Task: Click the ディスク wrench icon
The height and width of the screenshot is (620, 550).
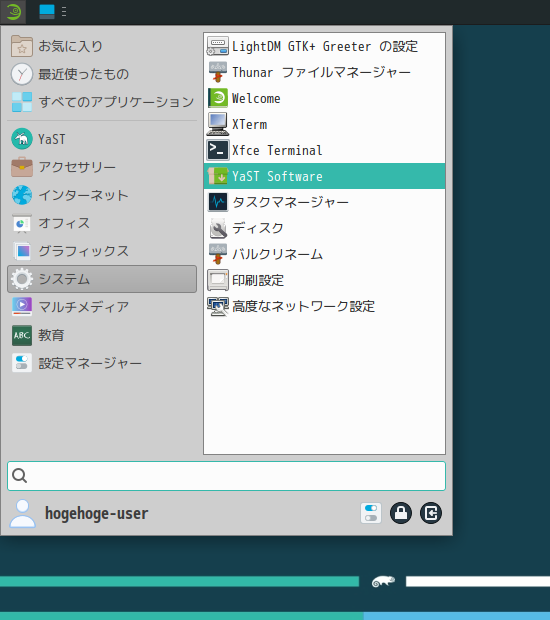Action: click(x=218, y=228)
